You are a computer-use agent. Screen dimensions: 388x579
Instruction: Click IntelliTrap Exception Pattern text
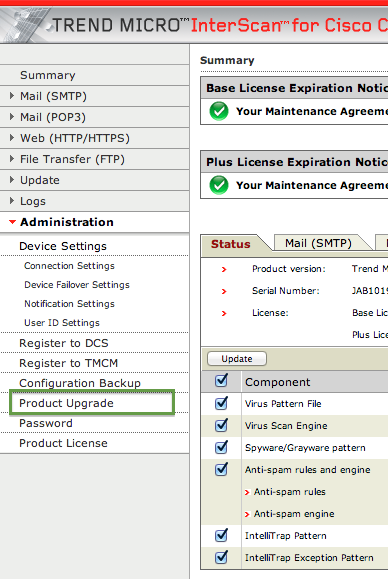pyautogui.click(x=309, y=558)
